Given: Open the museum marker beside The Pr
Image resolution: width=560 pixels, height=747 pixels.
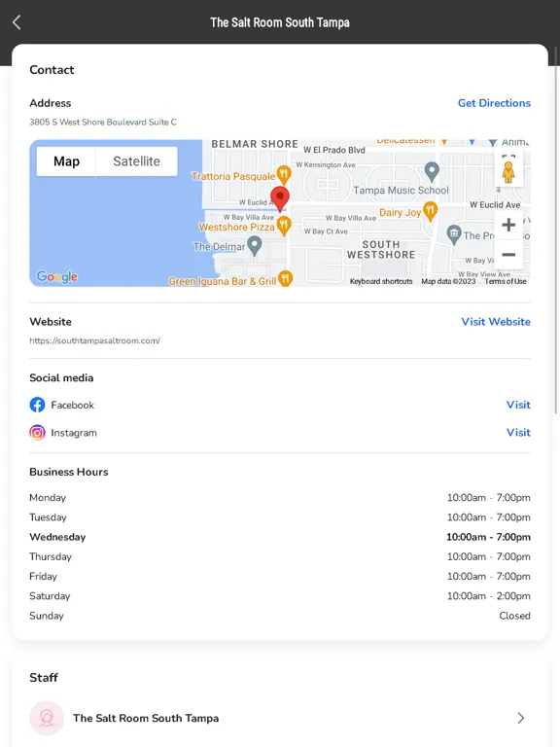Looking at the screenshot, I should tap(454, 234).
